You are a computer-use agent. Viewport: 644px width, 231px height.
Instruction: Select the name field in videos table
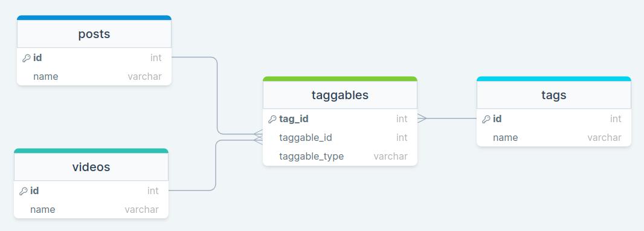91,210
